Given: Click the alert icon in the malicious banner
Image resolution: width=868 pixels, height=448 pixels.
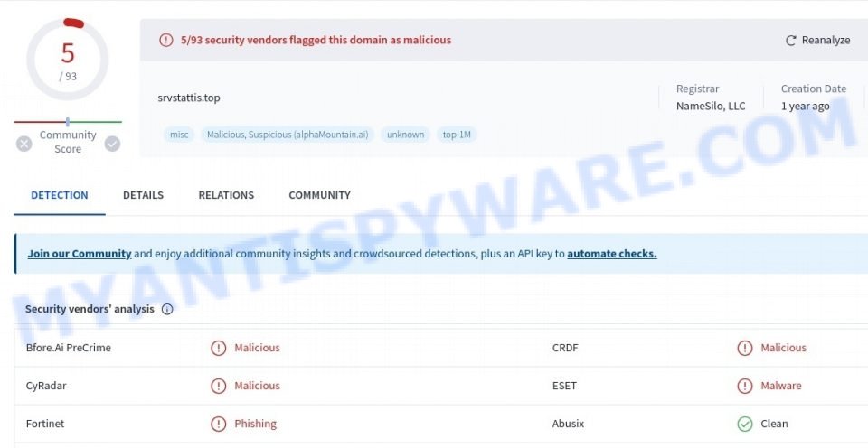Looking at the screenshot, I should click(166, 40).
